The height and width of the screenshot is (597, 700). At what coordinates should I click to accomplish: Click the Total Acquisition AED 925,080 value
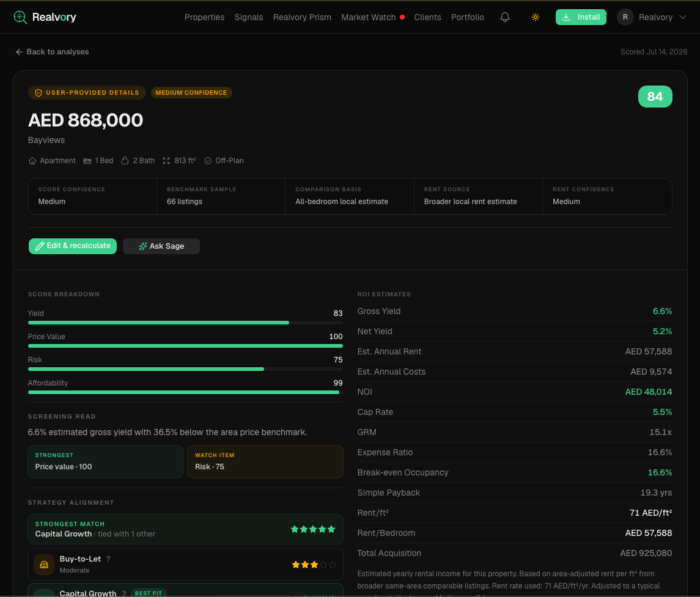coord(646,553)
